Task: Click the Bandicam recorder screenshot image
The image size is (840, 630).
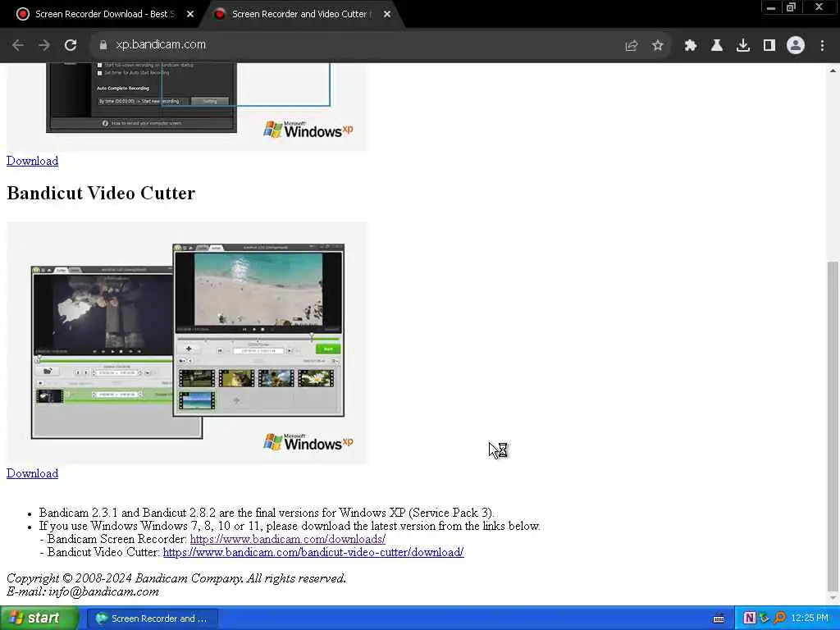Action: pos(187,107)
